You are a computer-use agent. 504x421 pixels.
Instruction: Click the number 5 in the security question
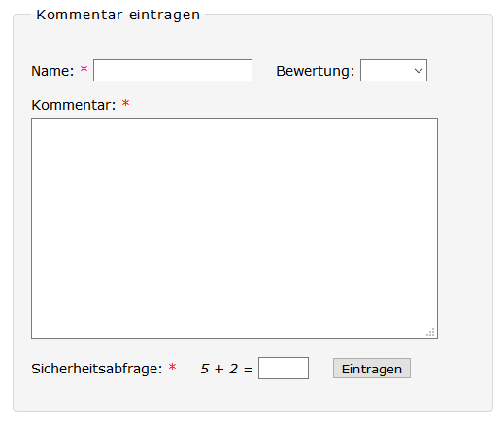[x=205, y=369]
